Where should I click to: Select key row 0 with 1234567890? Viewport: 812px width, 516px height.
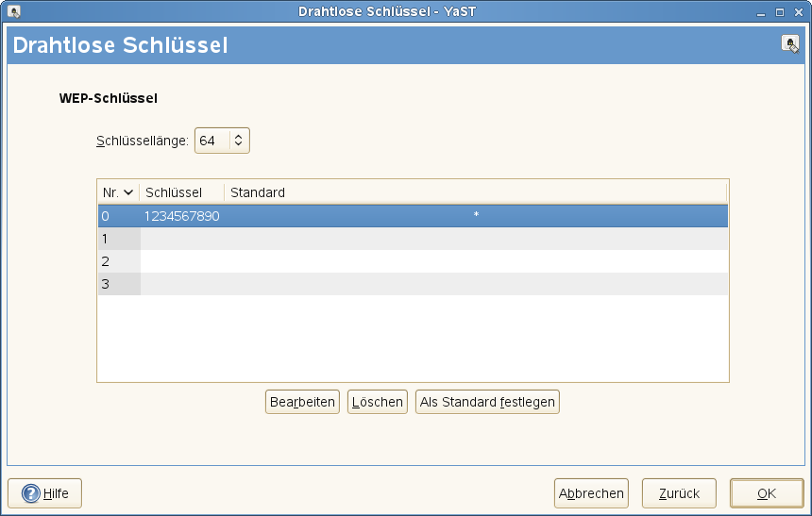413,216
